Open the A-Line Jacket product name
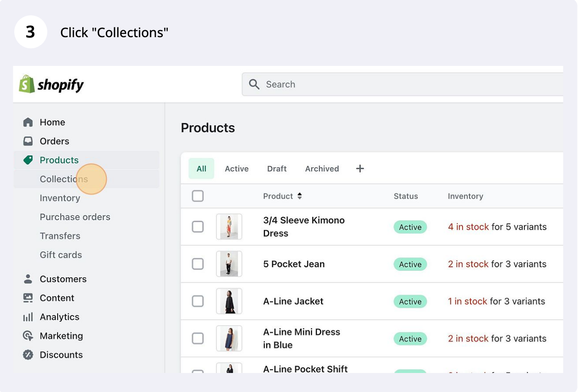 point(293,301)
